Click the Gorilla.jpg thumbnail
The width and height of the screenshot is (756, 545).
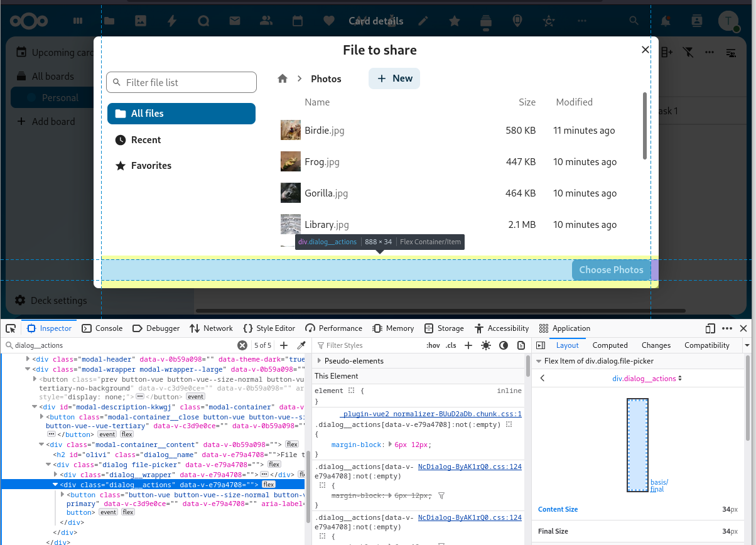tap(290, 193)
